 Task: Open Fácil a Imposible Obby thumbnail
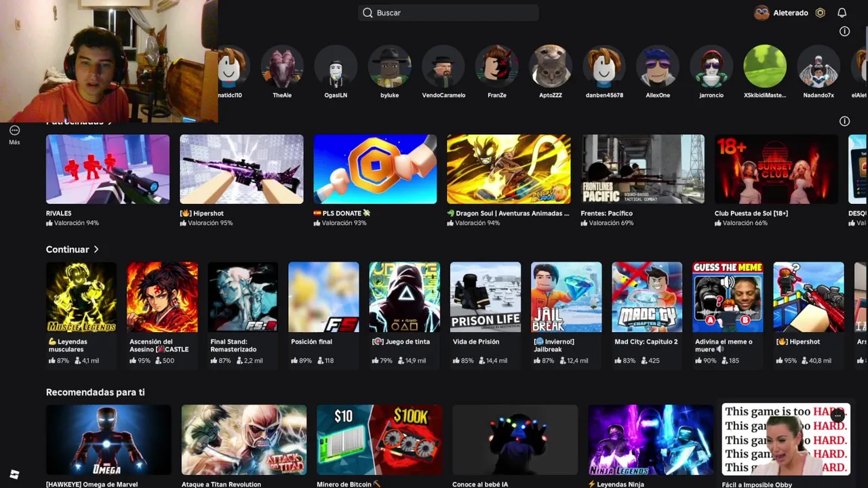(x=786, y=440)
